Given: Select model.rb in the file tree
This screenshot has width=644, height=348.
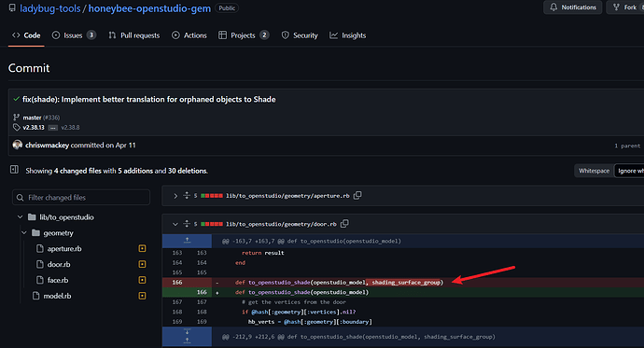Looking at the screenshot, I should coord(57,296).
